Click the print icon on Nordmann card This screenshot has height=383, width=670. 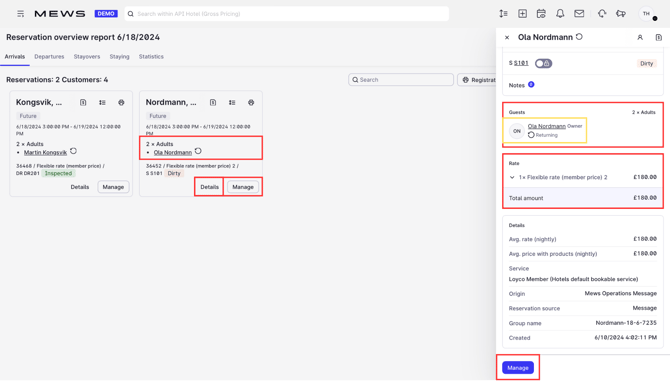coord(251,103)
